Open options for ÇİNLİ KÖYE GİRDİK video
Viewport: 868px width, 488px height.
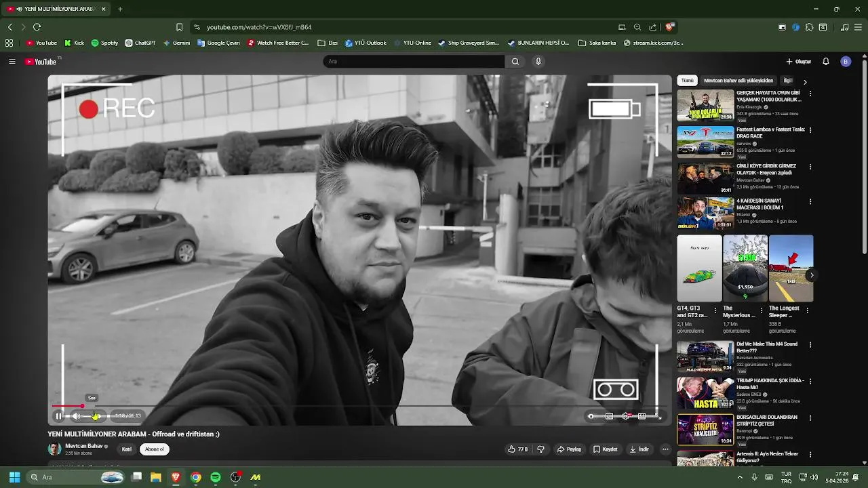[810, 167]
